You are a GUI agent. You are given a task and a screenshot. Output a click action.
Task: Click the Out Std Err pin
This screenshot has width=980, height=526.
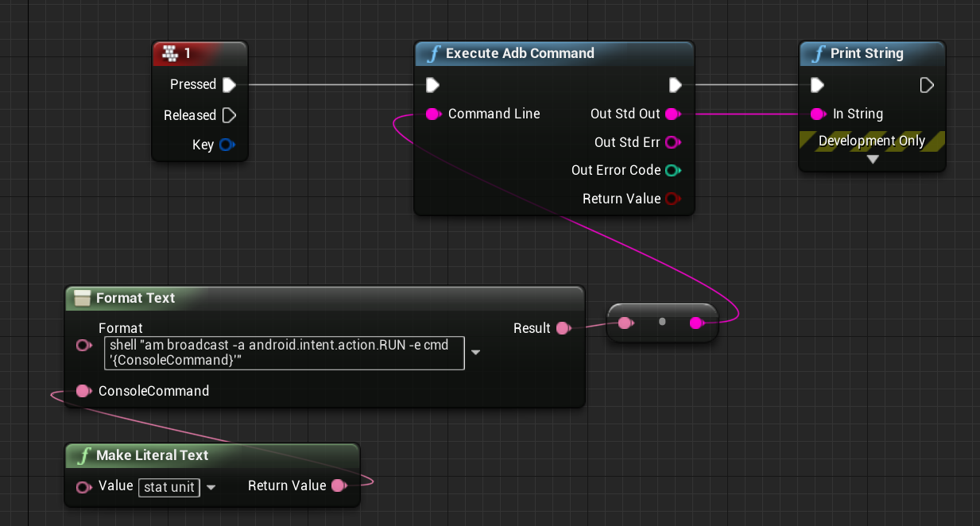(672, 143)
